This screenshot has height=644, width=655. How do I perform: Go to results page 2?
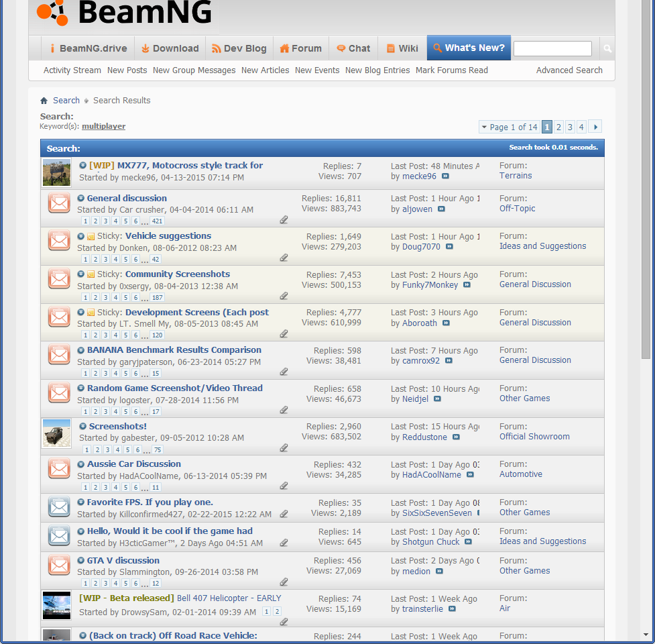point(558,127)
